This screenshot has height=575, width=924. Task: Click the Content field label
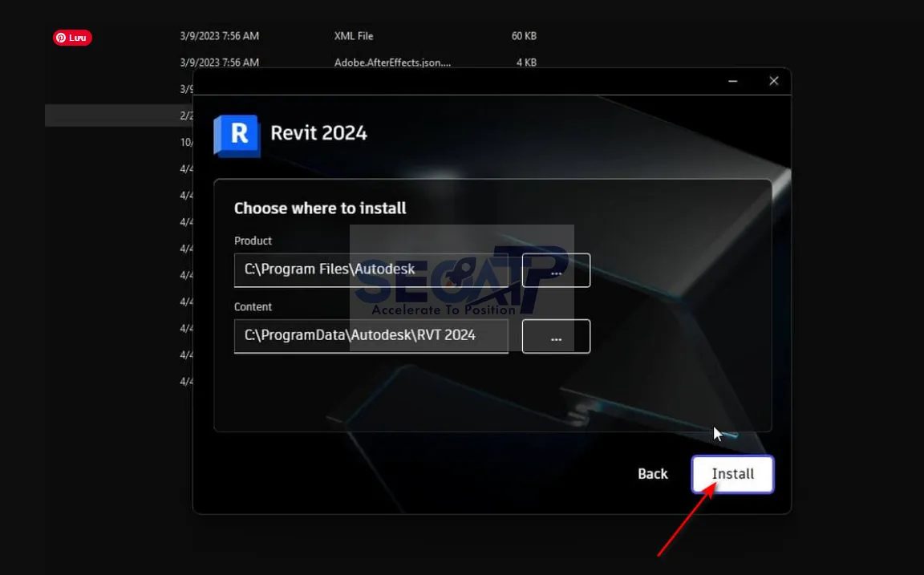tap(253, 306)
